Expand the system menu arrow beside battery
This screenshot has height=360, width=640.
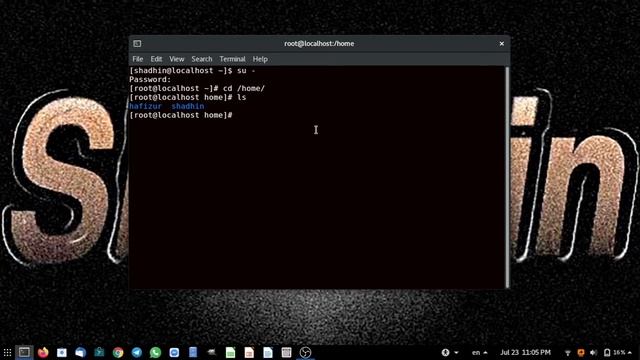(630, 352)
